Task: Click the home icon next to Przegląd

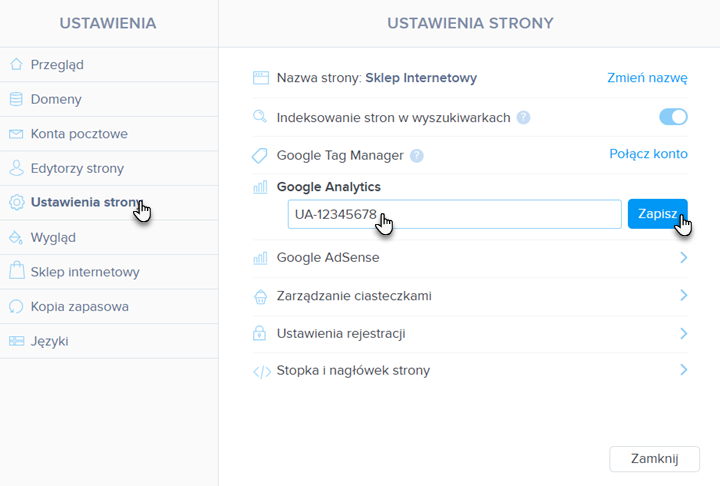Action: tap(16, 64)
